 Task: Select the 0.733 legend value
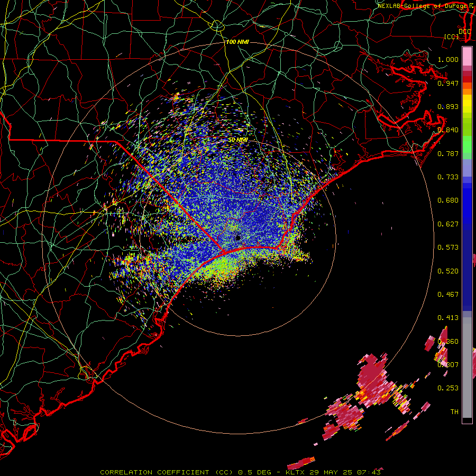point(448,177)
